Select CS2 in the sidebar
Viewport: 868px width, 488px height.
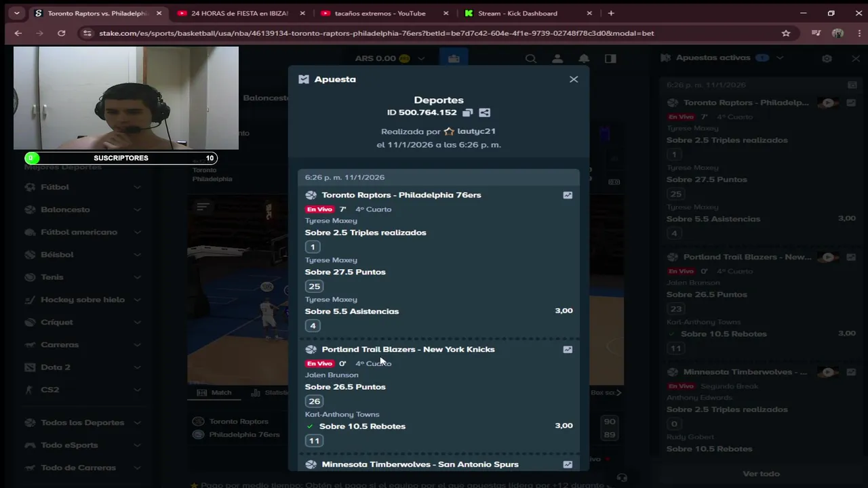50,390
